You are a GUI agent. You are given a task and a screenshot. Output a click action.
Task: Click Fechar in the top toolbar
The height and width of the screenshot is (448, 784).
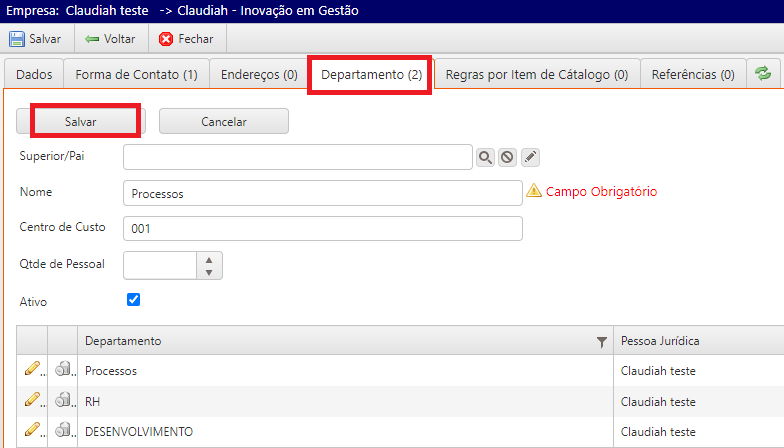(x=186, y=39)
